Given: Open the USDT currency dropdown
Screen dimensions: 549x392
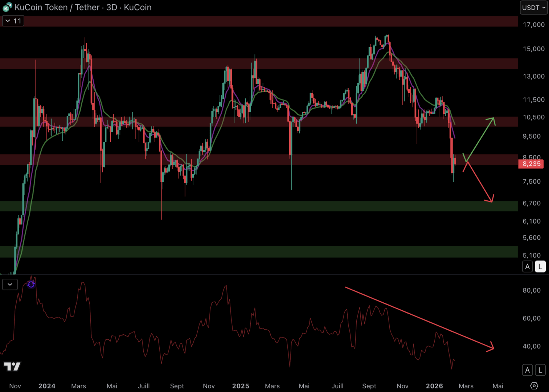Looking at the screenshot, I should pos(533,8).
